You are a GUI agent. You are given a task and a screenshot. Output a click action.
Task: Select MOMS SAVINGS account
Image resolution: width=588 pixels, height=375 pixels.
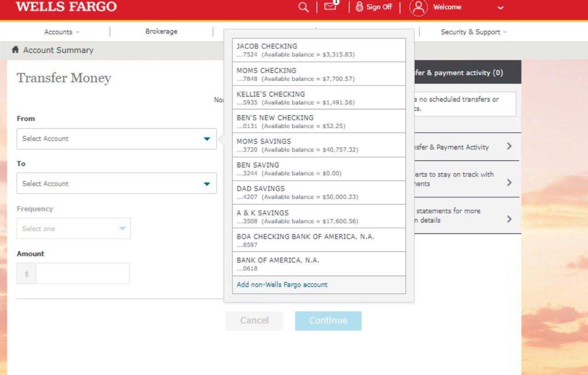(319, 145)
